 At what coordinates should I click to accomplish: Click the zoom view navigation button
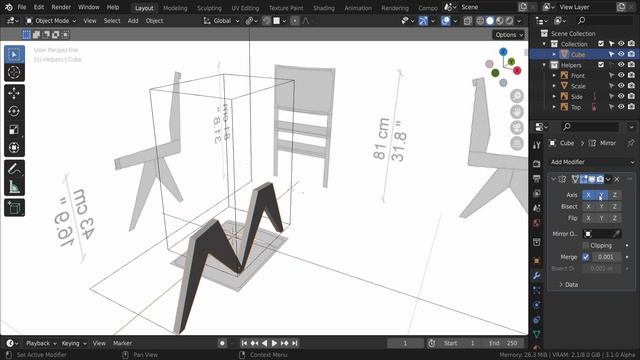tap(517, 96)
